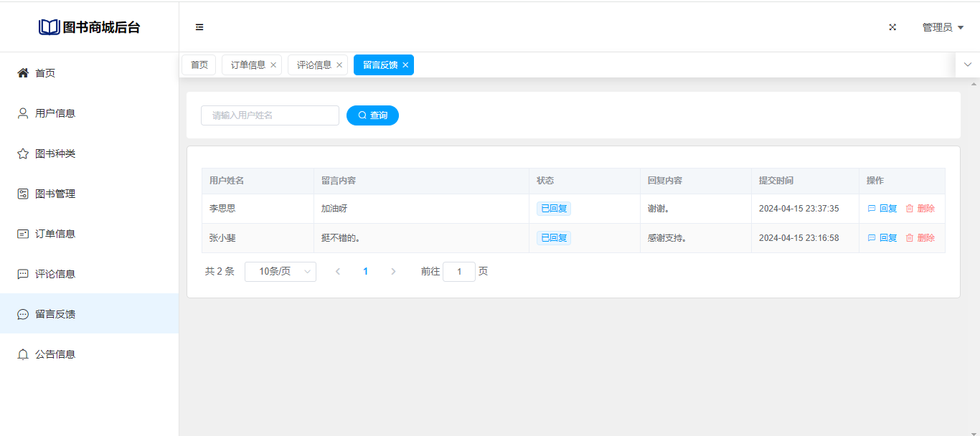Open 评论信息 from the sidebar
Screen dimensions: 980x436
(x=55, y=274)
